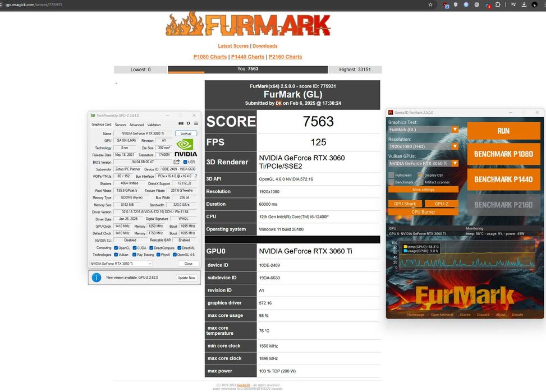Image resolution: width=546 pixels, height=392 pixels.
Task: Click the RUN button in FurMark
Action: pos(503,131)
